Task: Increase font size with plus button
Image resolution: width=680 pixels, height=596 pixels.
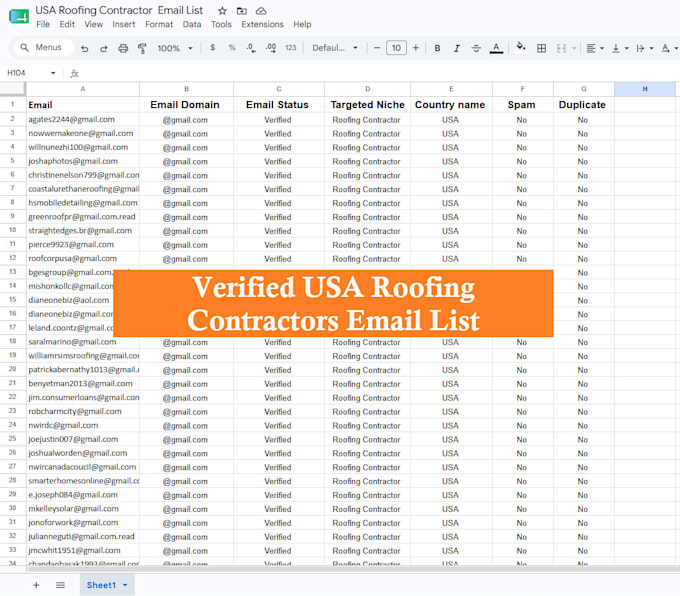Action: pyautogui.click(x=416, y=48)
